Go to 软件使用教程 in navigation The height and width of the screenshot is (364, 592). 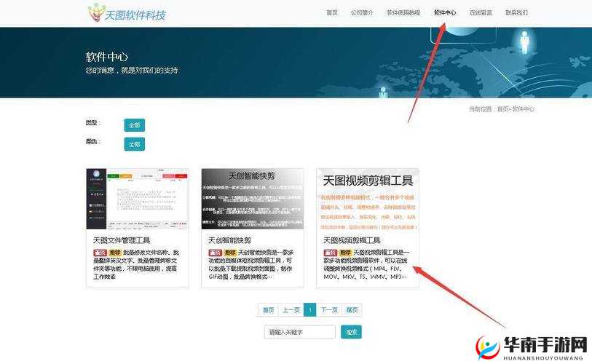tap(403, 12)
